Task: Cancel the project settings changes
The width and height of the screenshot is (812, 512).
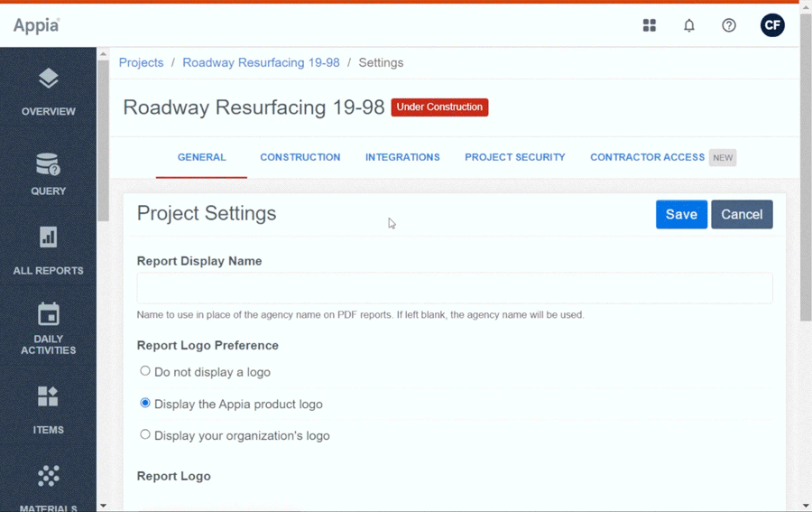Action: tap(742, 215)
